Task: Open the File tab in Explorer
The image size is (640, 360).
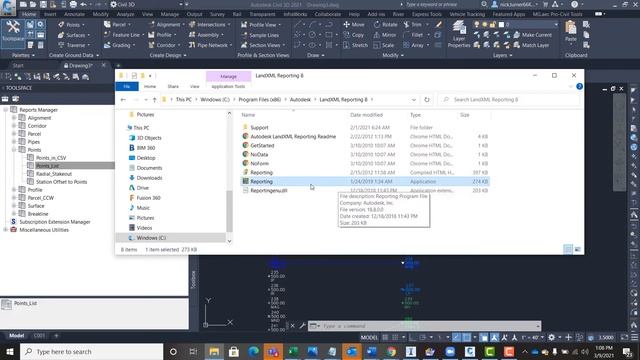Action: point(127,87)
